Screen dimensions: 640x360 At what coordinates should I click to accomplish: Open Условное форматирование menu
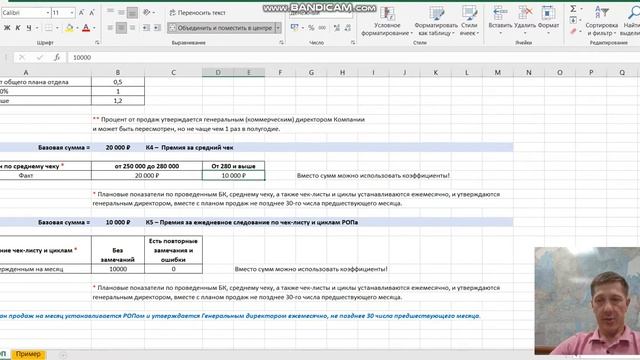tap(387, 21)
